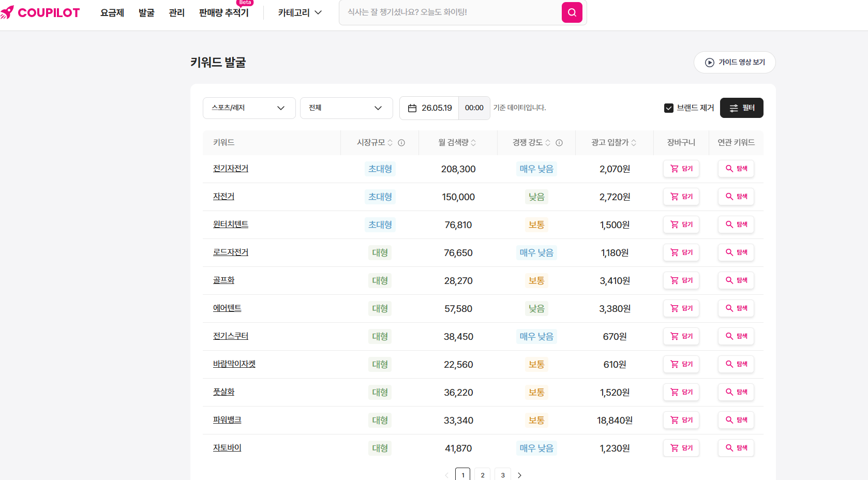The image size is (868, 480).
Task: Add 에어텐트 to cart with 담기
Action: coord(681,308)
